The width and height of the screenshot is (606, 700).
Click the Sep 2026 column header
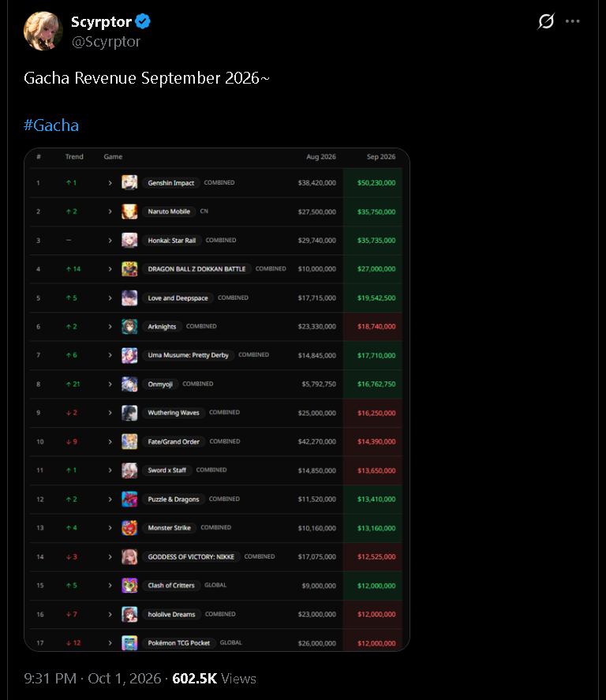[x=381, y=157]
